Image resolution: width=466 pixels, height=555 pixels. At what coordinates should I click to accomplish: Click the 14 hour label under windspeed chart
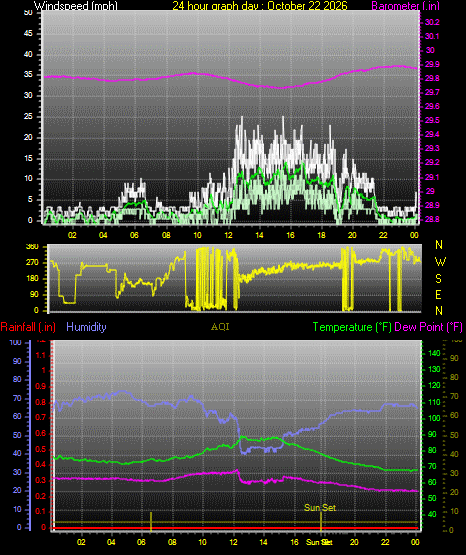[259, 235]
